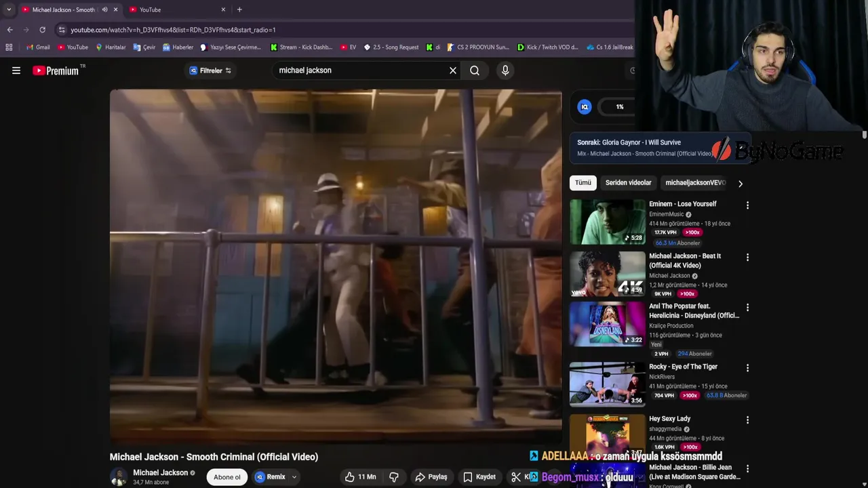Open options menu for Eminem - Lose Yourself
This screenshot has height=488, width=868.
[747, 205]
